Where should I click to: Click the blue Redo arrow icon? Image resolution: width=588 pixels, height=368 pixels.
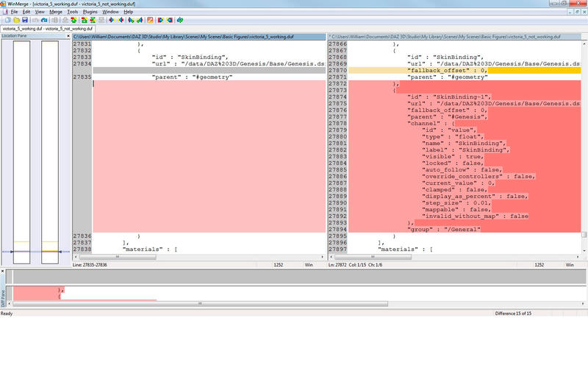point(44,20)
